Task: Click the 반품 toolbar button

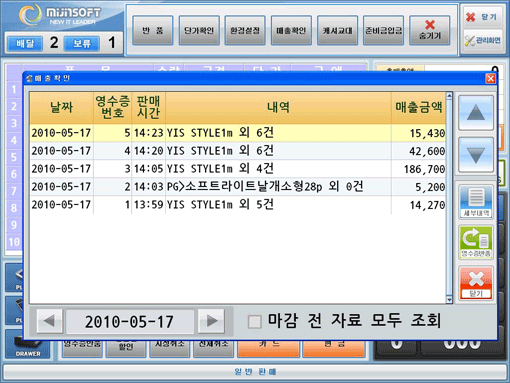Action: coord(153,30)
